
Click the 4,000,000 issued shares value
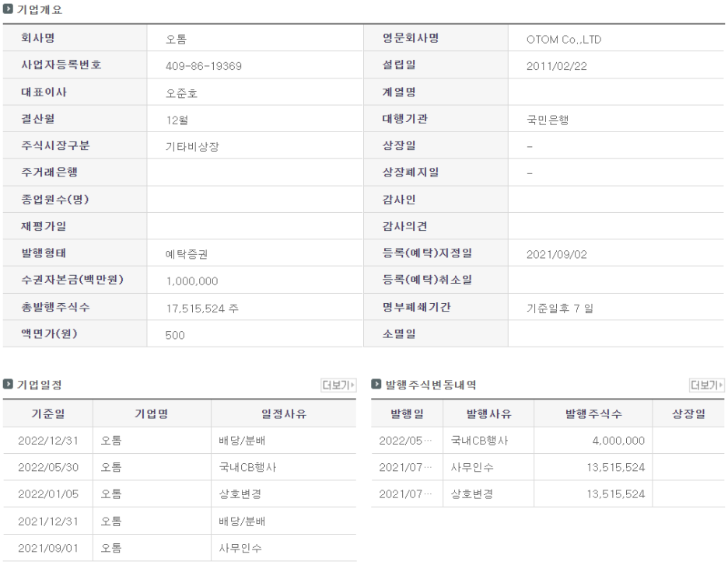coord(618,441)
